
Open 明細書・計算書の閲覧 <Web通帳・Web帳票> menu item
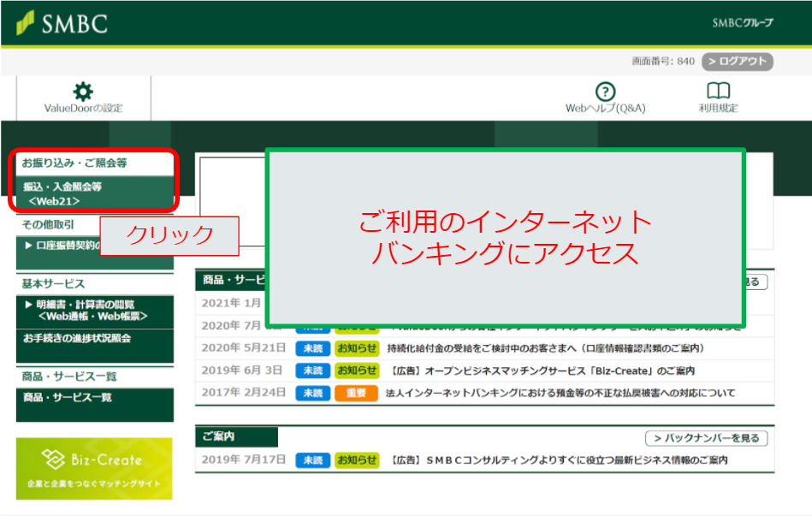(95, 311)
